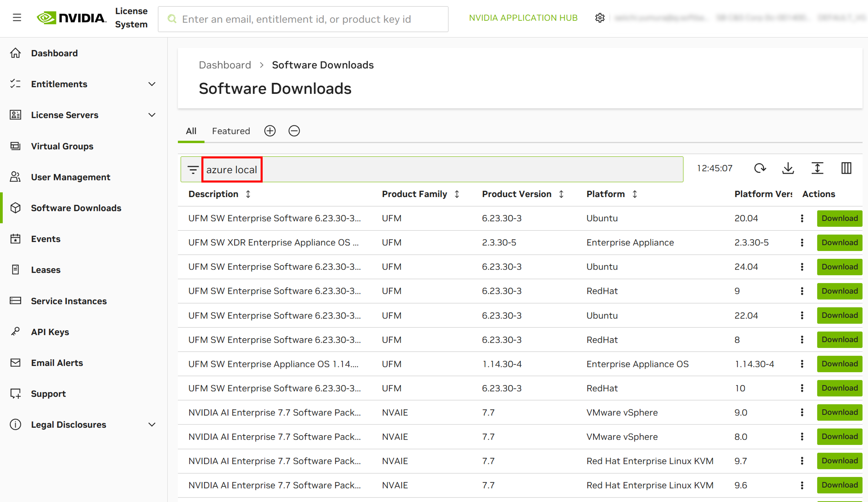Viewport: 868px width, 502px height.
Task: Click the top global search field
Action: pyautogui.click(x=303, y=19)
